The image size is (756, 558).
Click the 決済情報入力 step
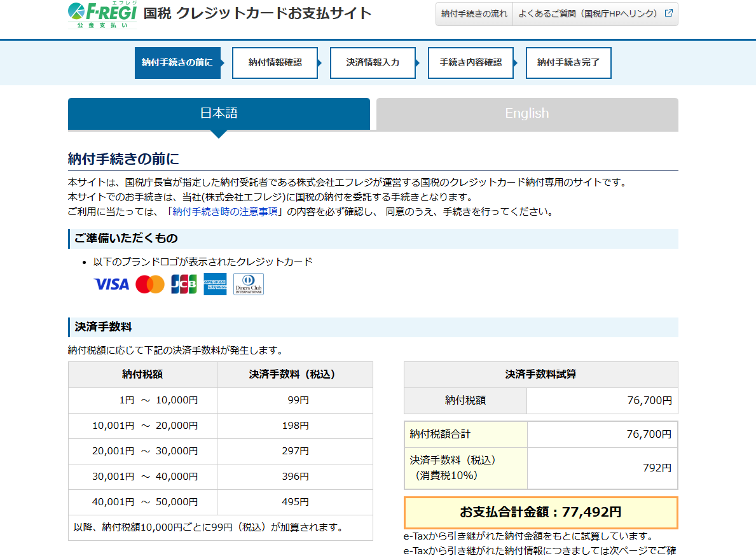[x=373, y=62]
